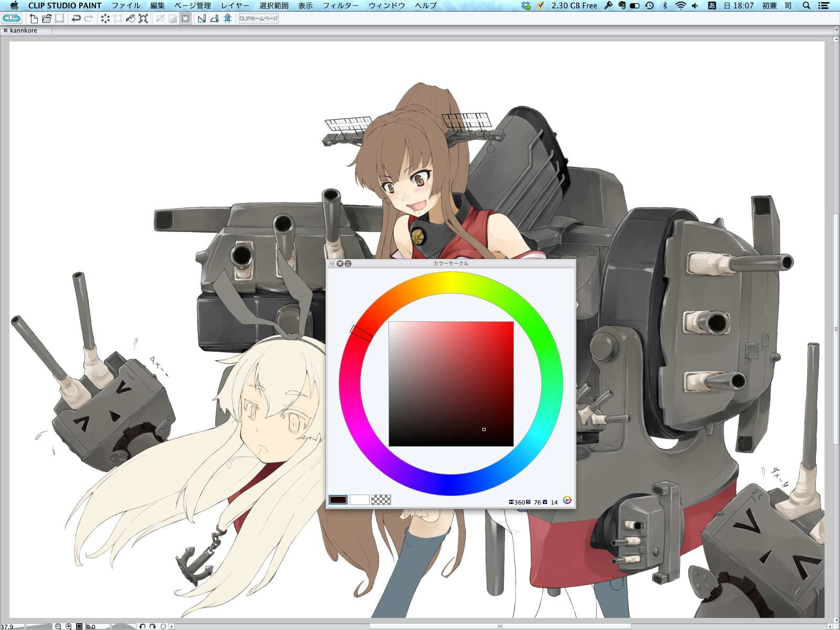
Task: Open the volume control in menu bar
Action: click(695, 6)
